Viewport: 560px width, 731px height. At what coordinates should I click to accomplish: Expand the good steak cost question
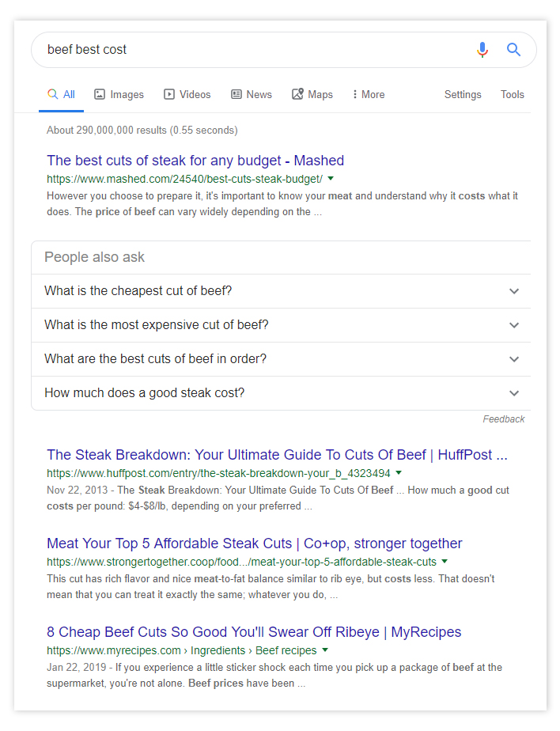[514, 393]
